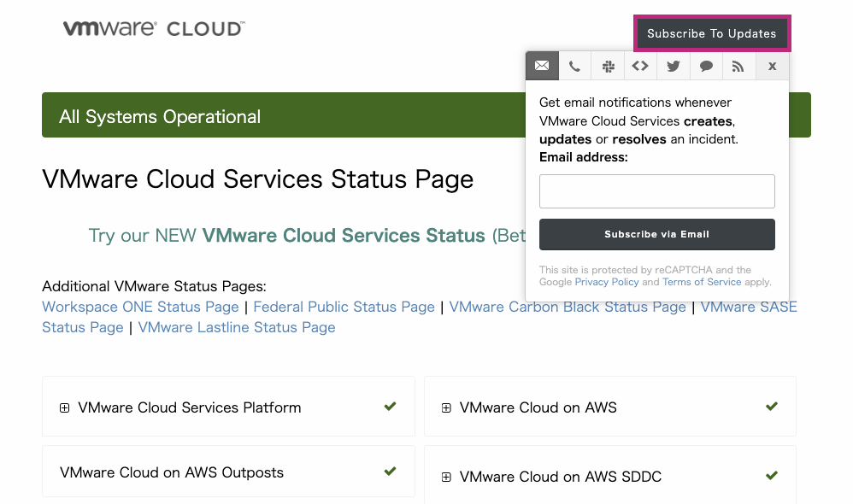Expand the VMware Cloud on AWS SDDC section
The height and width of the screenshot is (504, 853).
445,476
